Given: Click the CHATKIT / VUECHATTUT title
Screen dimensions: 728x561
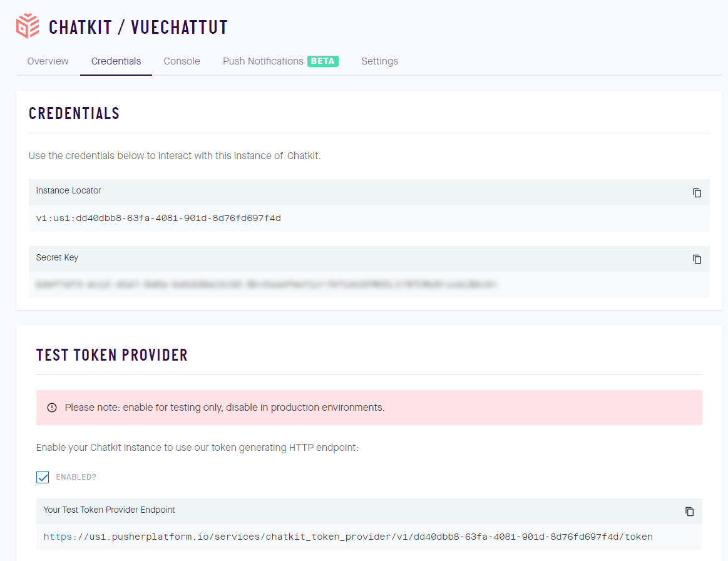Looking at the screenshot, I should click(x=138, y=28).
